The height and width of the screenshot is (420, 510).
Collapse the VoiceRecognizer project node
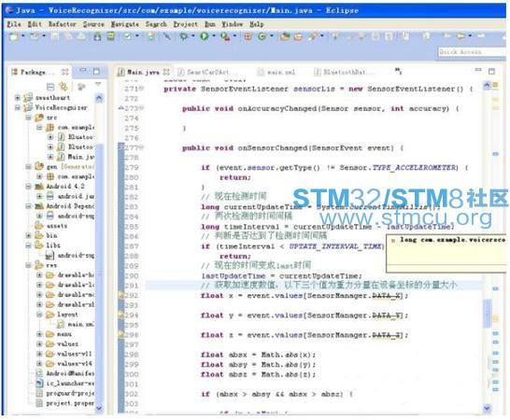17,107
